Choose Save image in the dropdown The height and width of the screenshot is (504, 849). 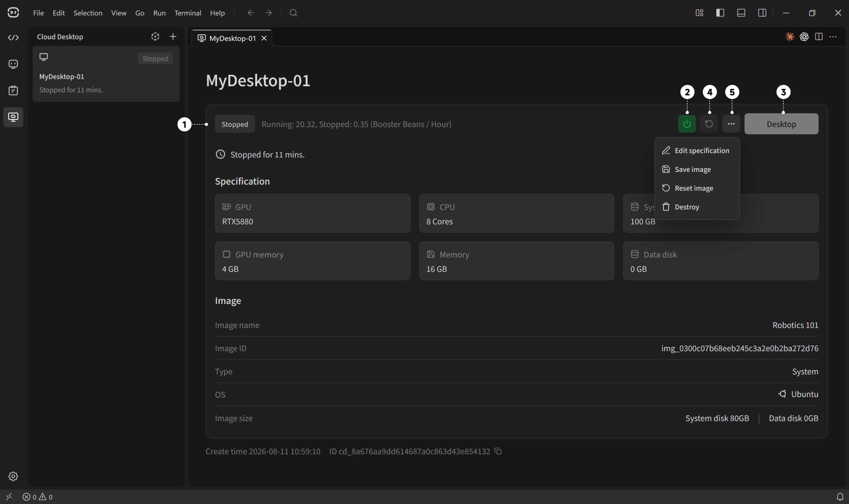(x=697, y=169)
